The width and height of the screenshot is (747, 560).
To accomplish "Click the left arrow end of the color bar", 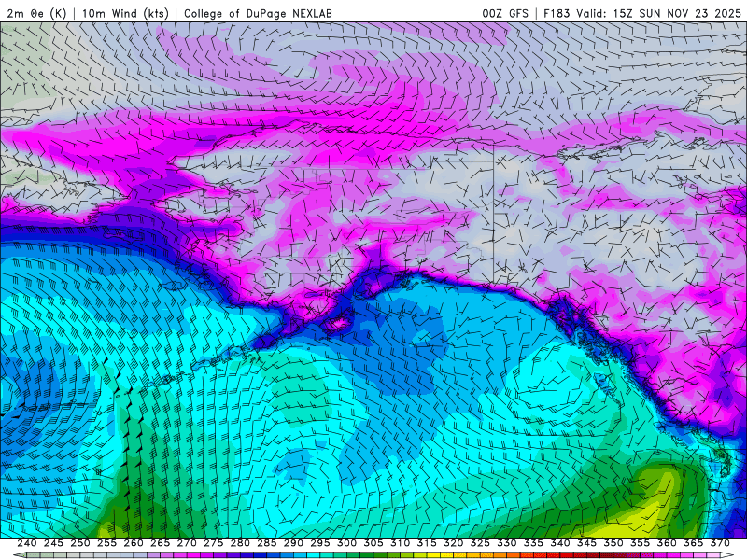I will click(20, 555).
